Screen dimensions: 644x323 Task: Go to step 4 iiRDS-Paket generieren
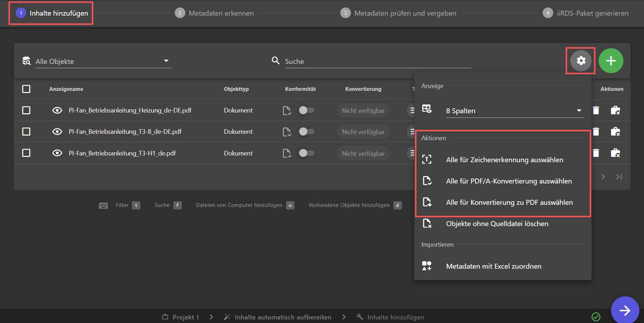click(586, 13)
